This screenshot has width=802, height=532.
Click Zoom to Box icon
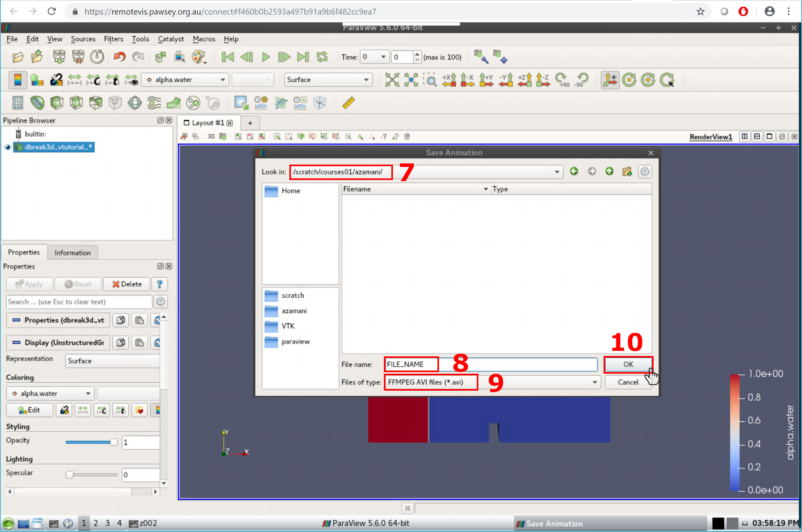(430, 80)
